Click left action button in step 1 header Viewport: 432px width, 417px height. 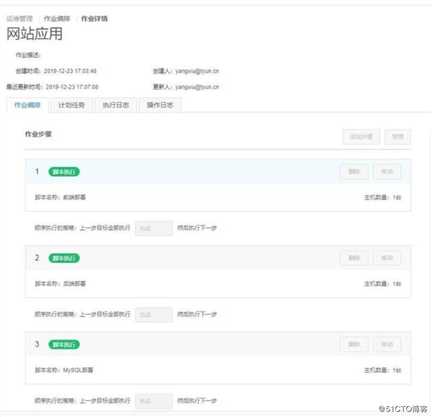(x=354, y=172)
